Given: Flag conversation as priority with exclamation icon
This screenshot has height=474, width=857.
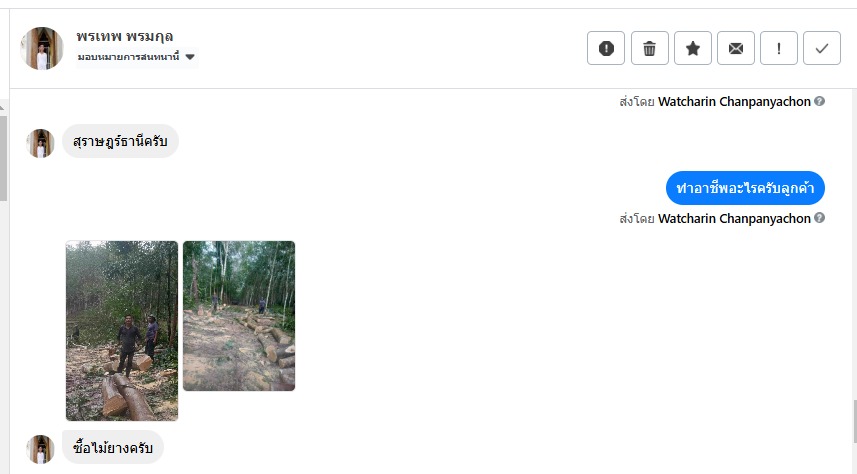Looking at the screenshot, I should point(779,48).
